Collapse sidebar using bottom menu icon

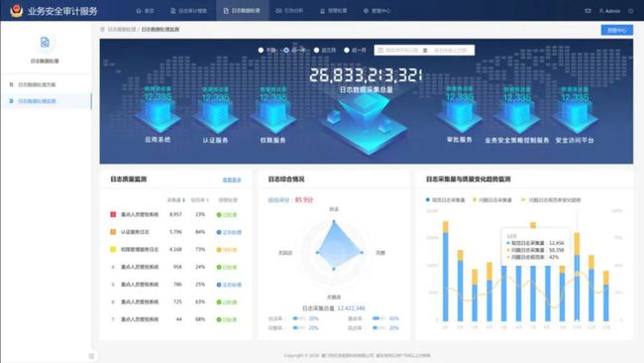pos(91,356)
